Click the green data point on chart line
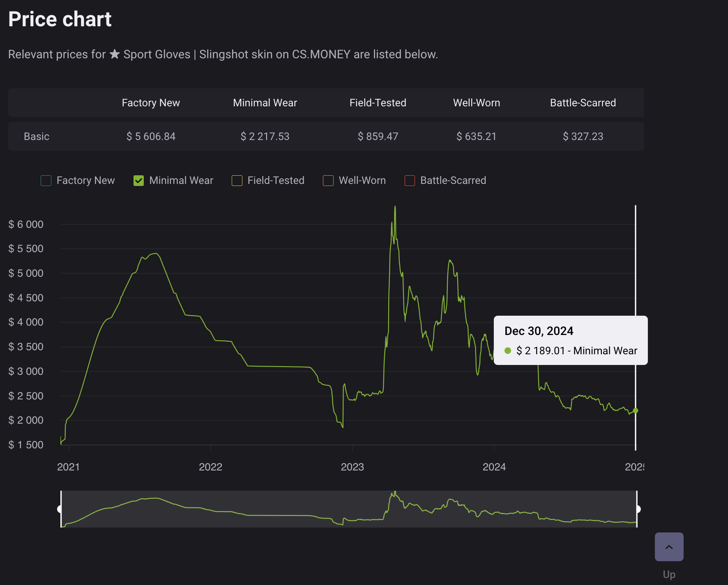Viewport: 728px width, 585px height. [x=636, y=411]
